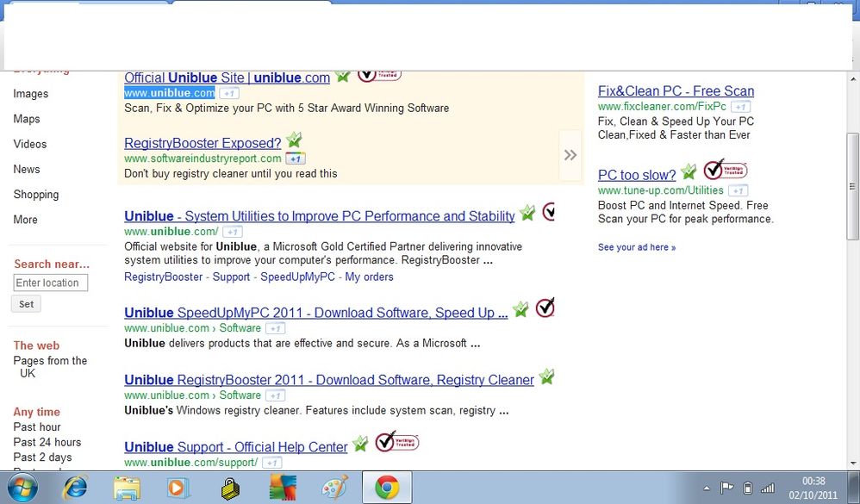The height and width of the screenshot is (504, 860).
Task: Open Windows Media Player taskbar icon
Action: tap(178, 487)
